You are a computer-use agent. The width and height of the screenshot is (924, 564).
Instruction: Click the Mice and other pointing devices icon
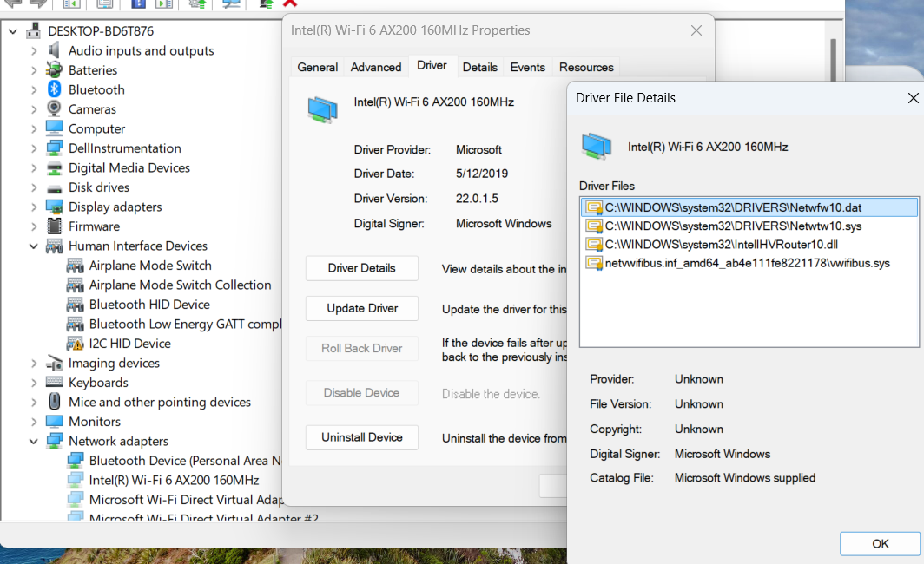pyautogui.click(x=54, y=402)
